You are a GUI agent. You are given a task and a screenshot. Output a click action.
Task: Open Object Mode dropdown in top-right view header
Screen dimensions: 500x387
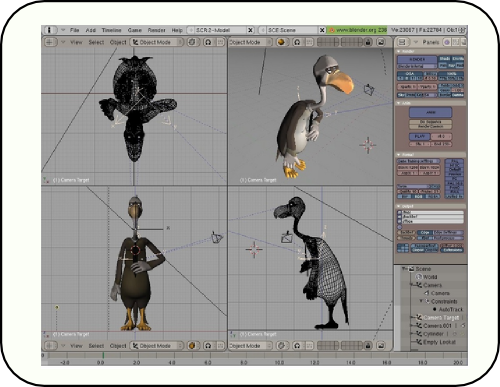[250, 42]
